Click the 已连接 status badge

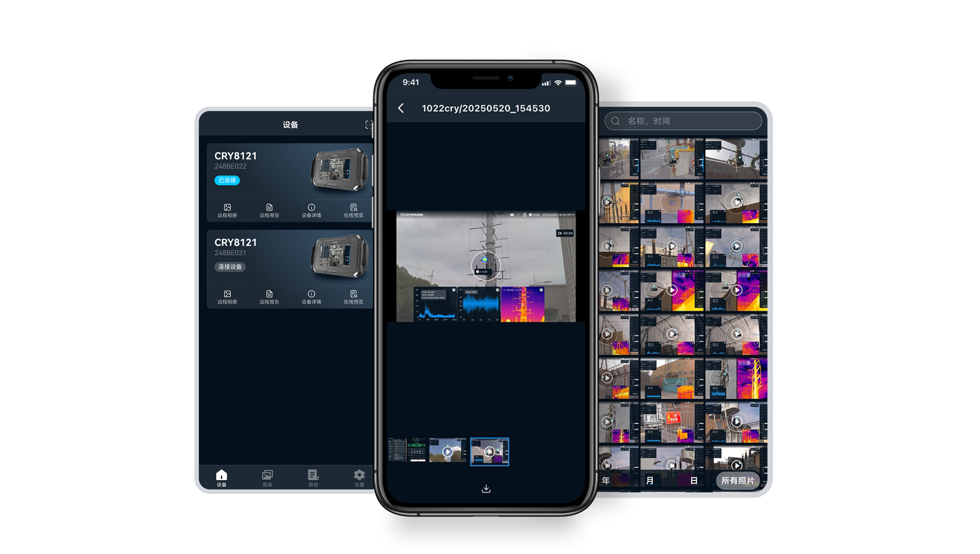tap(227, 180)
